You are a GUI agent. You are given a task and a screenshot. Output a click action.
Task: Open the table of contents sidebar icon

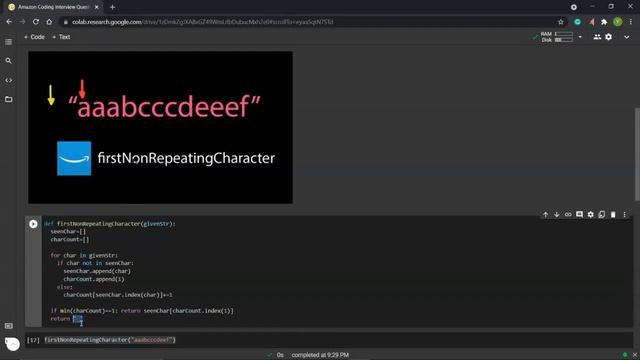pyautogui.click(x=9, y=42)
